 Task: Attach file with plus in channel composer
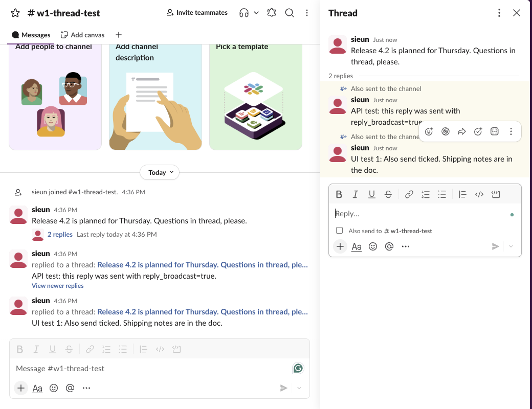click(20, 388)
